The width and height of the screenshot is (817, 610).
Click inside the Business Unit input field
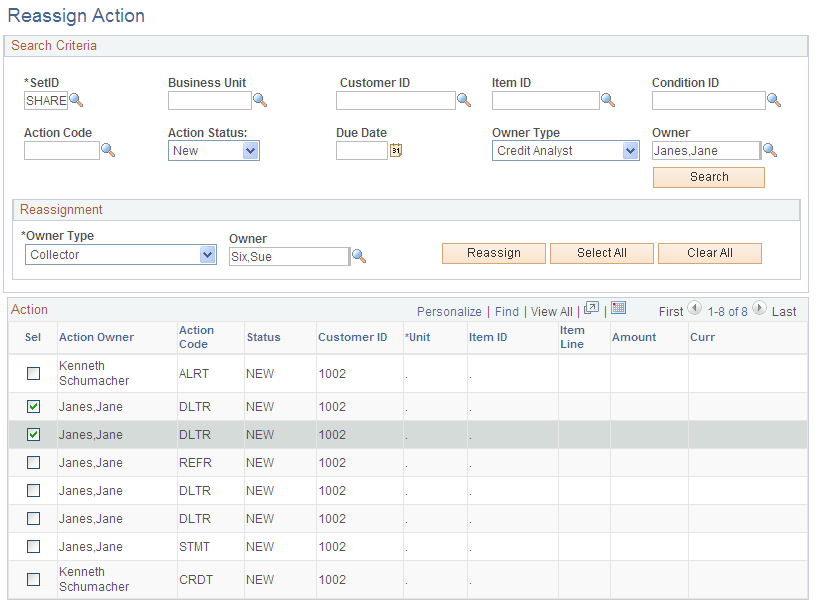point(210,100)
